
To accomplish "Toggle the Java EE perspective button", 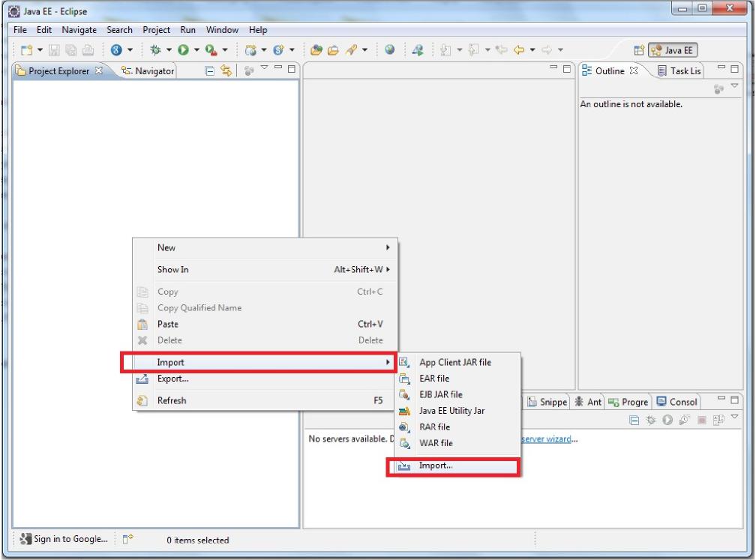I will [673, 51].
